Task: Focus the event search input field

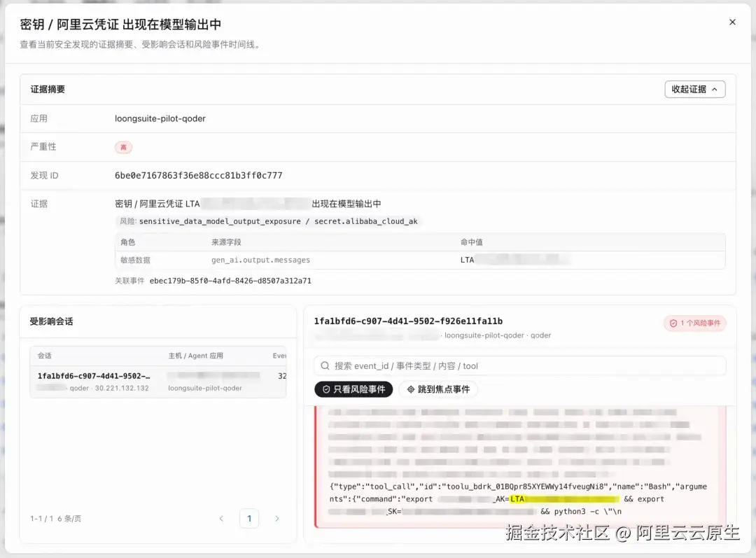Action: [x=519, y=365]
